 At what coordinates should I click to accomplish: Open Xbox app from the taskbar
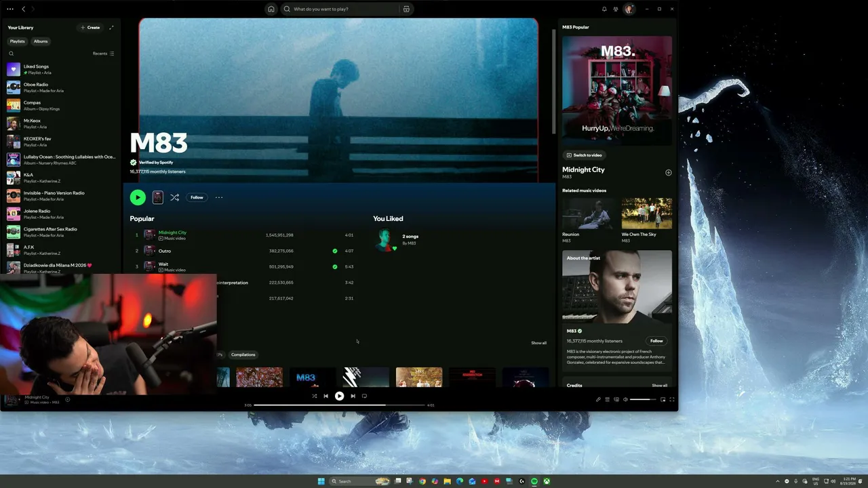coord(546,481)
